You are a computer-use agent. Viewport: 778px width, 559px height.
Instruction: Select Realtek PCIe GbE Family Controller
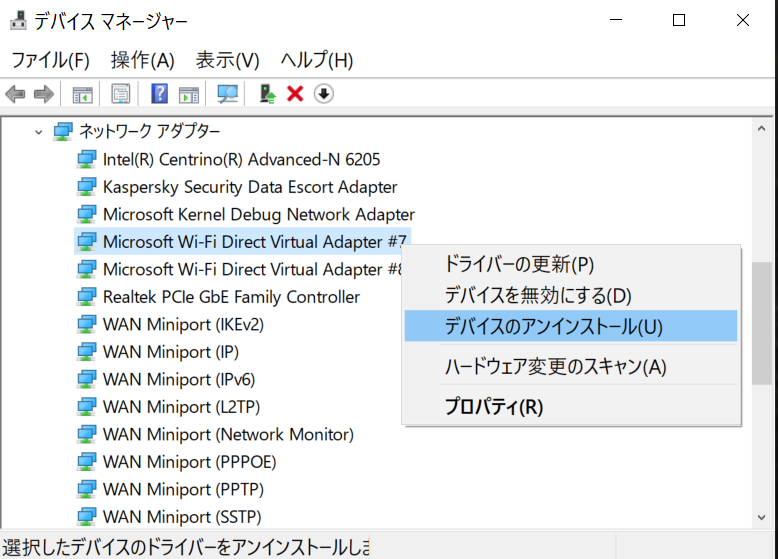tap(231, 297)
